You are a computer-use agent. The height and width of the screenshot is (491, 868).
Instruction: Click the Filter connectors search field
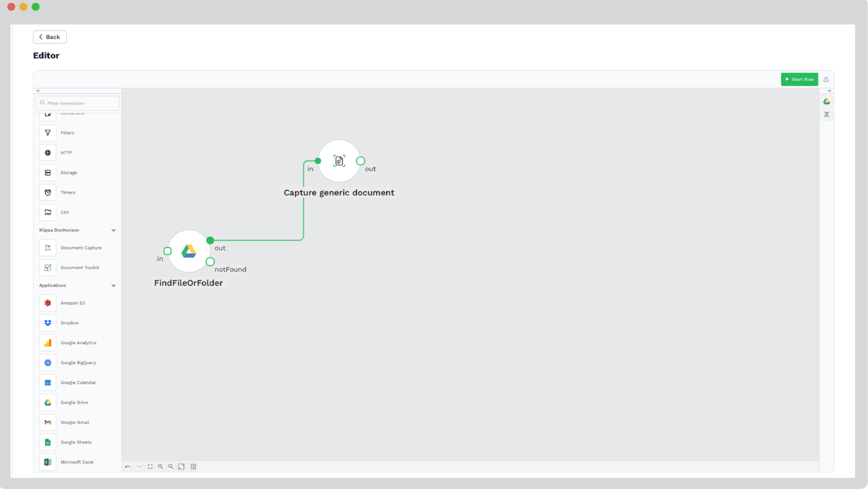coord(77,103)
